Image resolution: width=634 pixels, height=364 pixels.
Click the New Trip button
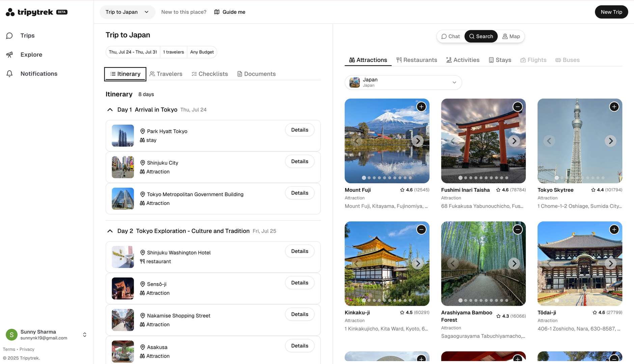(x=611, y=12)
